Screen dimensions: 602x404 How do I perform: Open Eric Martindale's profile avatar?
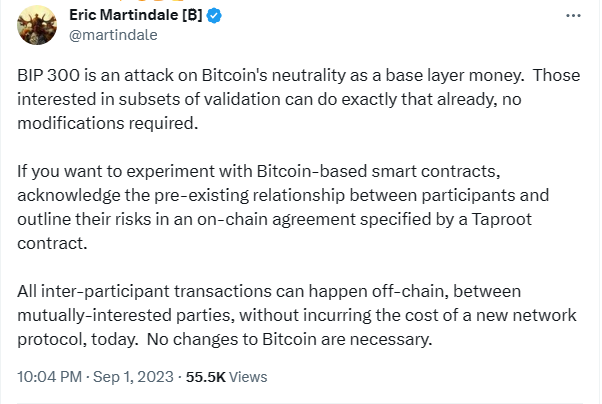pyautogui.click(x=37, y=25)
